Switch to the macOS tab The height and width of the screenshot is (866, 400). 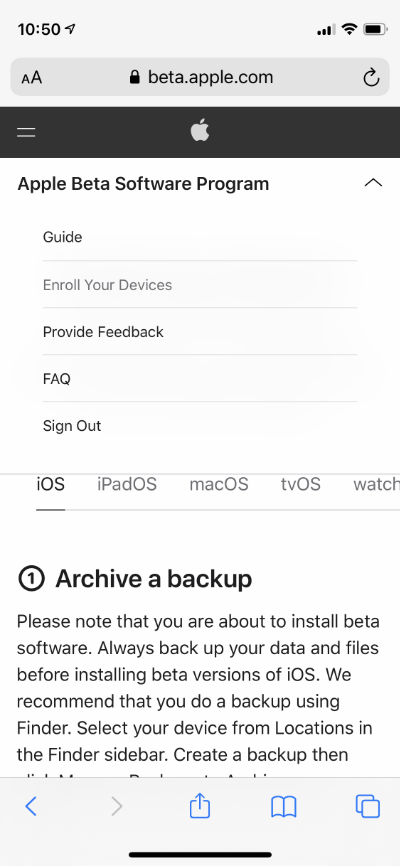(219, 484)
